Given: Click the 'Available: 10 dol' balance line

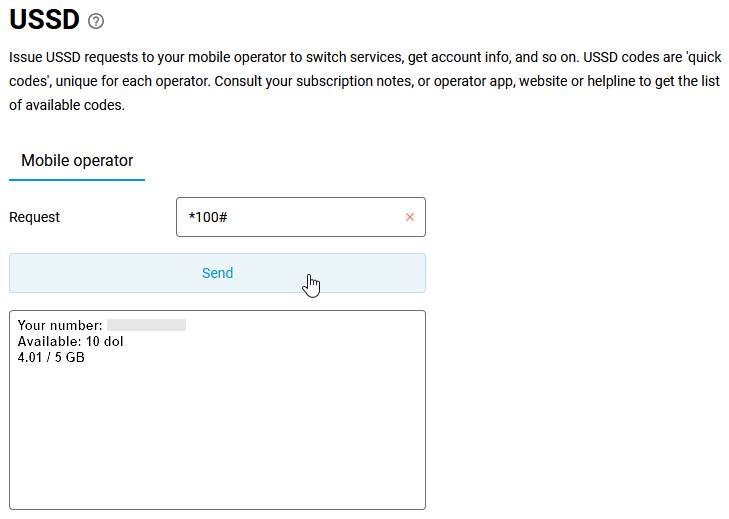Looking at the screenshot, I should tap(70, 341).
